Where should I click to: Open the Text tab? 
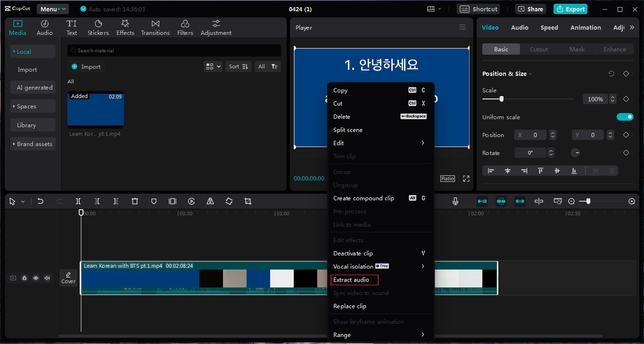(72, 28)
